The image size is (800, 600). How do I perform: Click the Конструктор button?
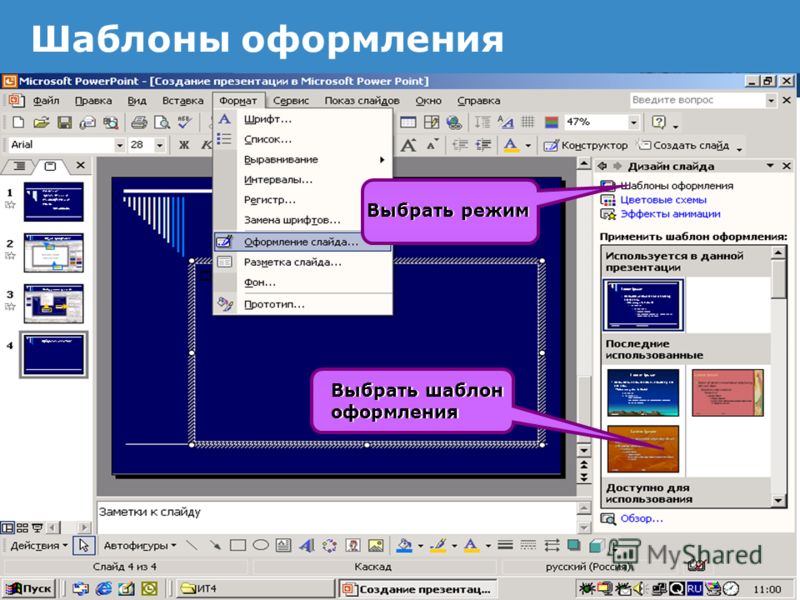coord(585,145)
